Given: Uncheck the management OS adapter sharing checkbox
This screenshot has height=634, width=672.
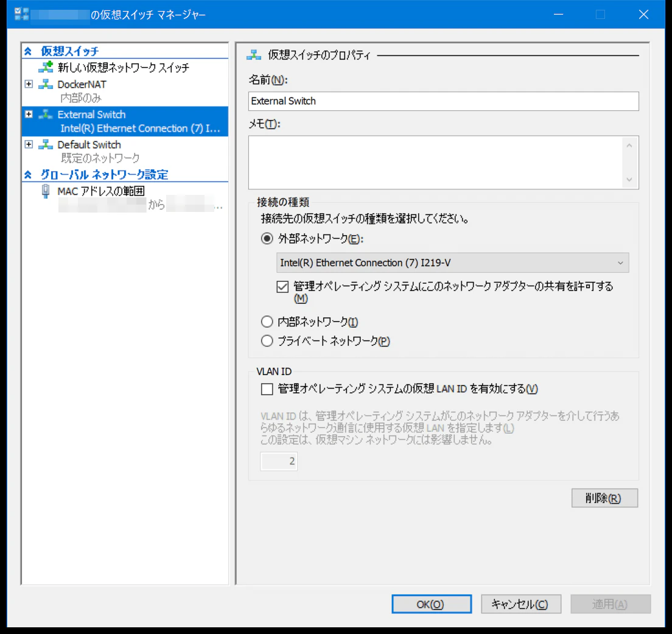Looking at the screenshot, I should pos(282,286).
